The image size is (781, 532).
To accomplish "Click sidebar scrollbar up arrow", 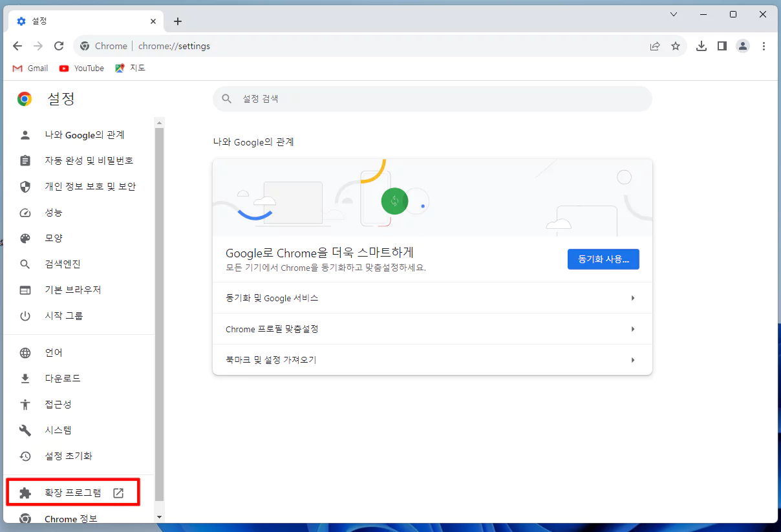I will 160,122.
